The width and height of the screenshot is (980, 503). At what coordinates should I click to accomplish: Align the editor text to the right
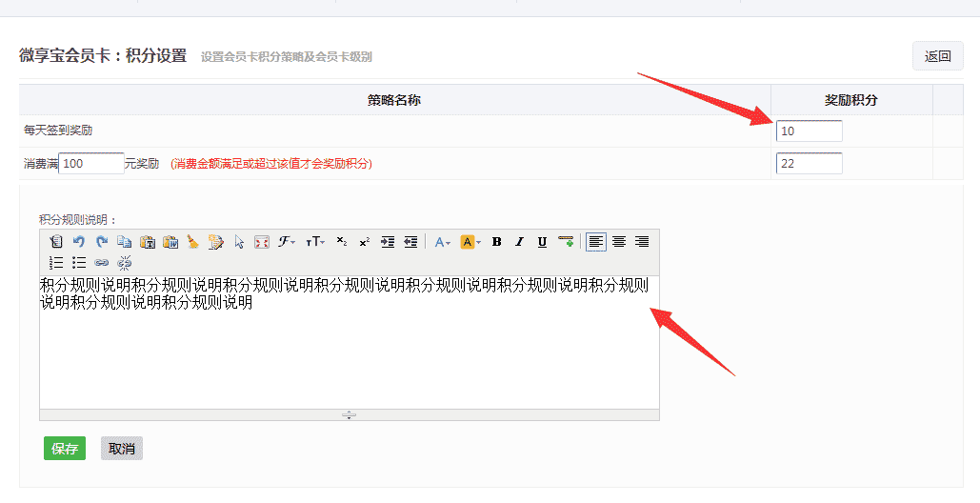[642, 242]
